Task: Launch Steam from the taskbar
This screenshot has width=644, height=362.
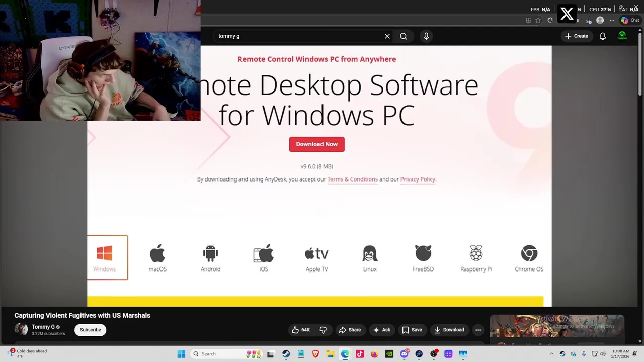Action: pyautogui.click(x=286, y=354)
